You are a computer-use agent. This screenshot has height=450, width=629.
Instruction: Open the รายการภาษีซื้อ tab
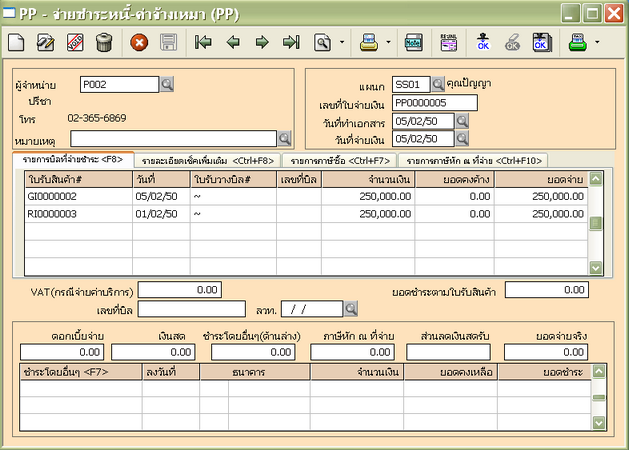coord(338,159)
